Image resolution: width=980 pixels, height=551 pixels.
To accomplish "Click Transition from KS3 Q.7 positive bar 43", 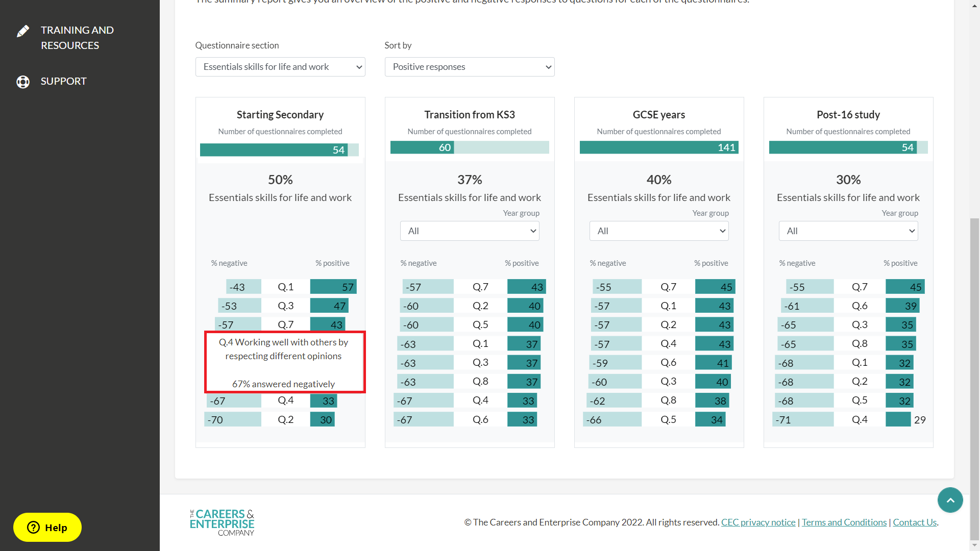I will click(x=527, y=287).
